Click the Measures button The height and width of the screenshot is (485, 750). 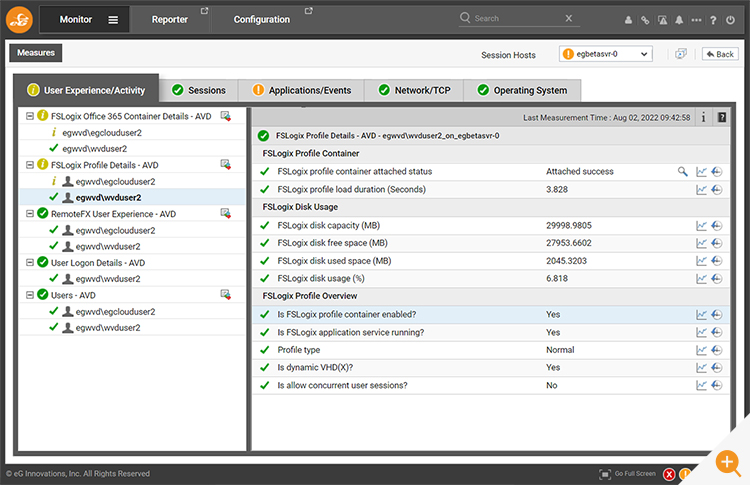pos(36,53)
